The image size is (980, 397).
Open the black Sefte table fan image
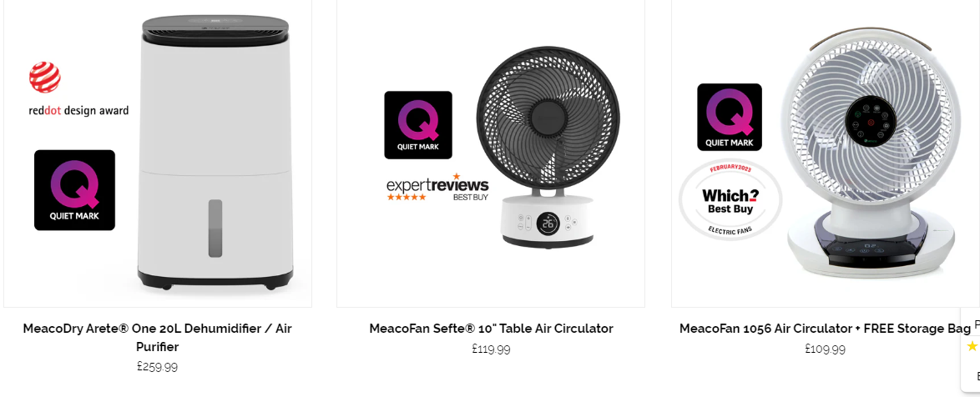(548, 147)
